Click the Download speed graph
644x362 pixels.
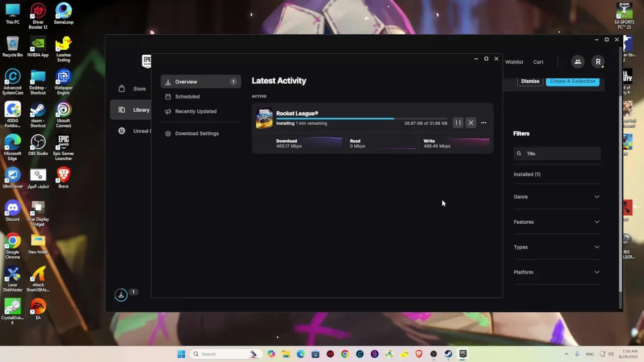(x=322, y=143)
